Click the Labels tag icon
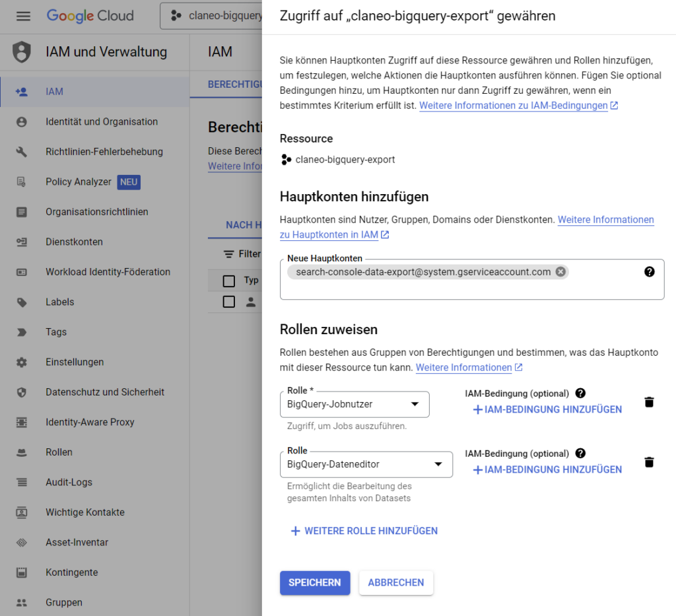 [x=22, y=302]
